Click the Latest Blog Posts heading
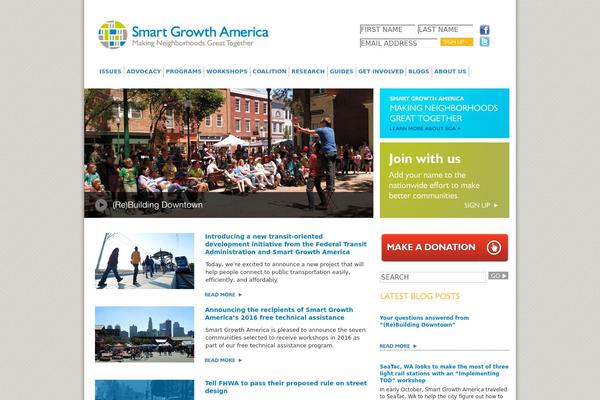600x400 pixels. 420,296
